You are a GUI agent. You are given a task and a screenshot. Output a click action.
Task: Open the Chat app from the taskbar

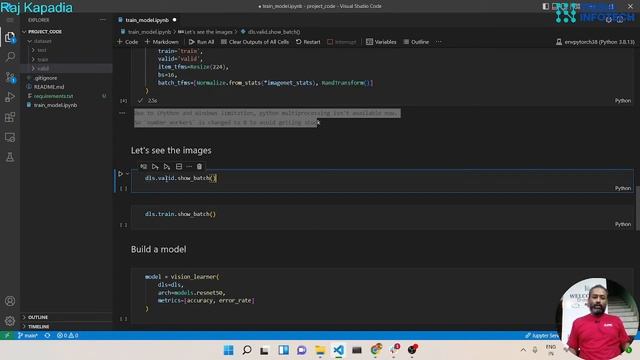302,350
